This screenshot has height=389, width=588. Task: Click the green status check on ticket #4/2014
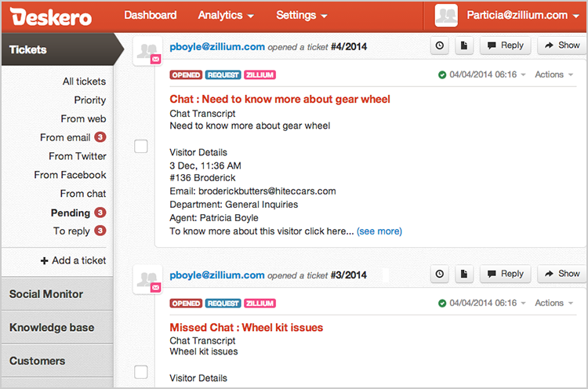tap(442, 75)
